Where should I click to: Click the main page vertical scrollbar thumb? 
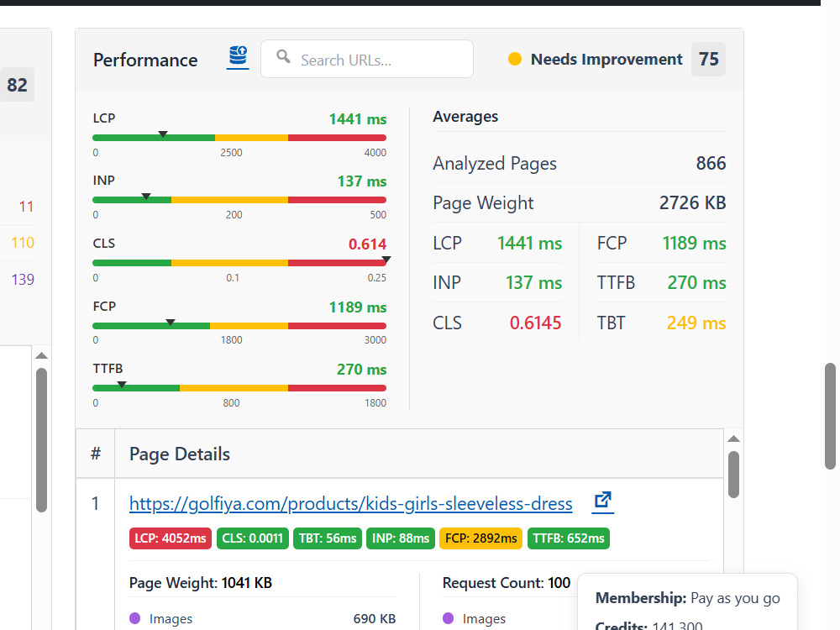coord(831,417)
